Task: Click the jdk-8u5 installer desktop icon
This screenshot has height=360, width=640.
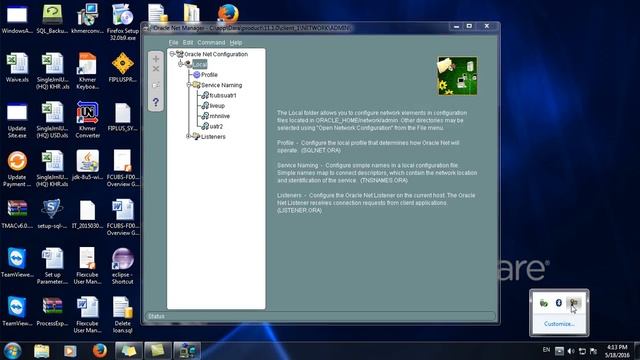Action: (x=87, y=165)
